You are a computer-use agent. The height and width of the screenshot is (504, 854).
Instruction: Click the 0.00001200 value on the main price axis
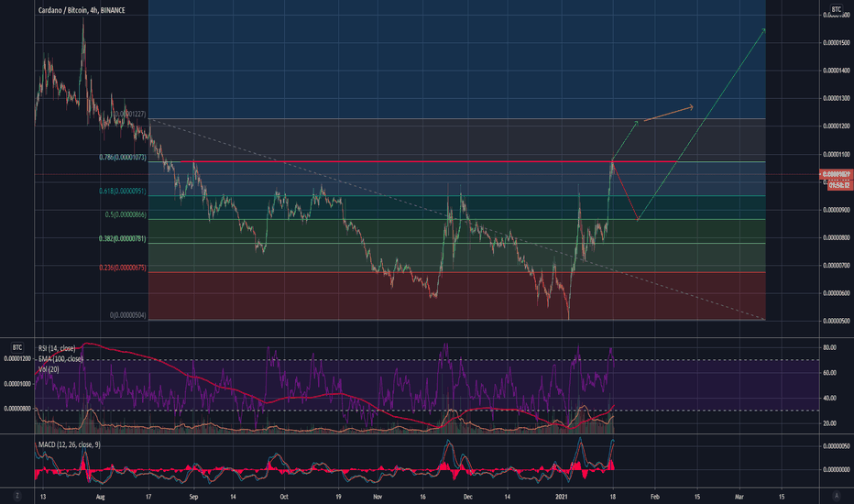[x=836, y=126]
